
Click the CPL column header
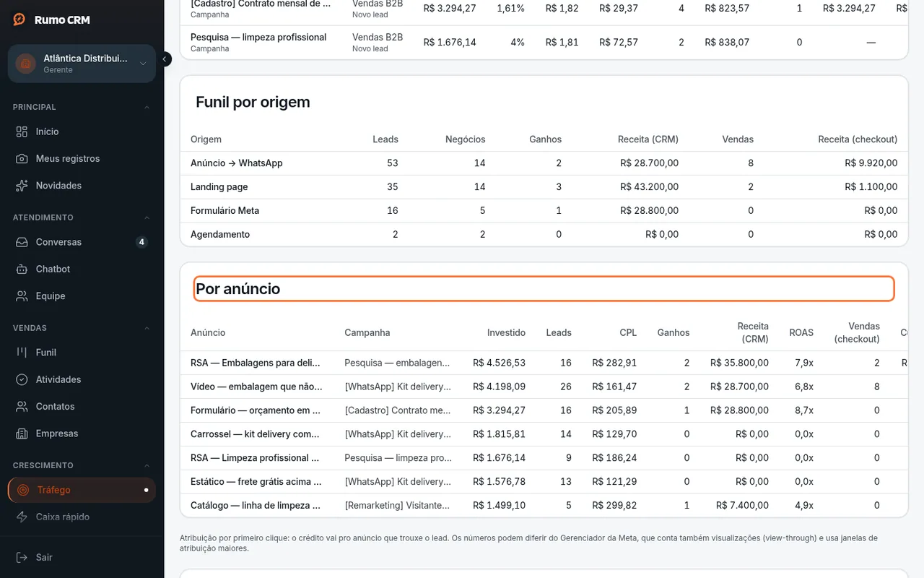click(628, 332)
